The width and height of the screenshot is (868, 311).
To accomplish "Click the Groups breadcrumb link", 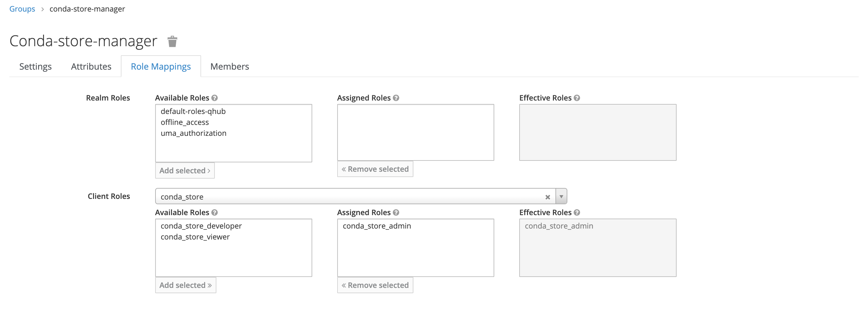I will click(x=22, y=9).
